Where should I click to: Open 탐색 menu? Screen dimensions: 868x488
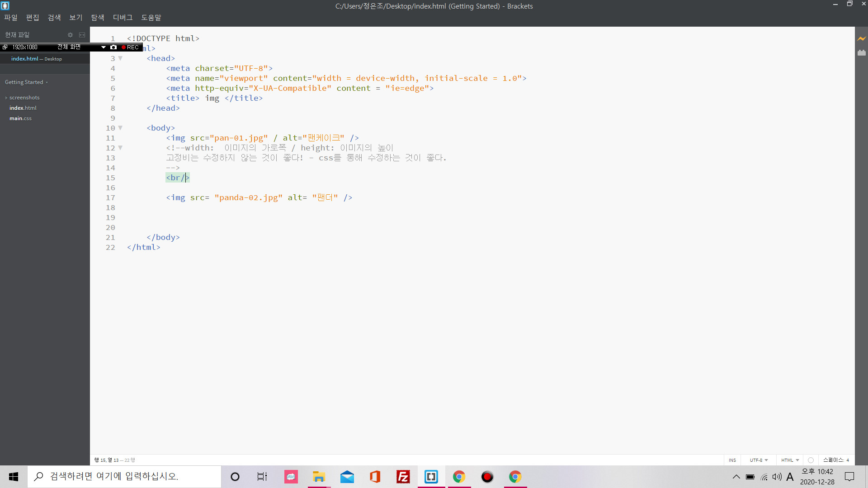[98, 17]
